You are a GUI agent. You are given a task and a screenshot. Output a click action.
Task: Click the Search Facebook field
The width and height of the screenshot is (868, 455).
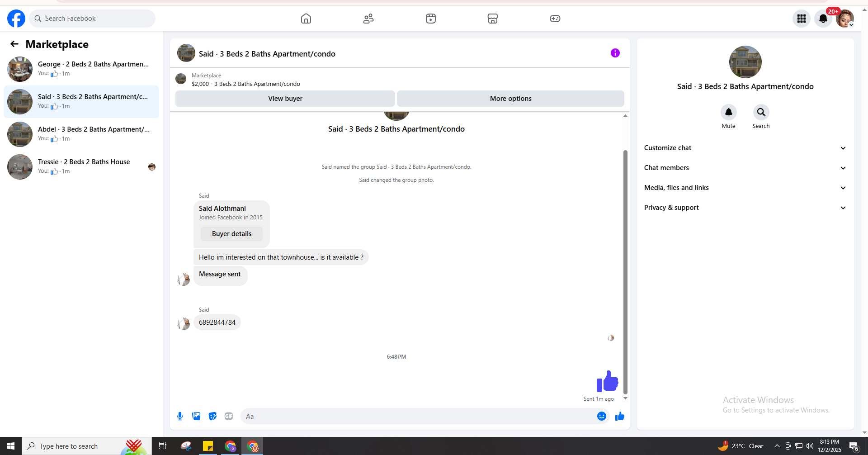click(x=92, y=19)
